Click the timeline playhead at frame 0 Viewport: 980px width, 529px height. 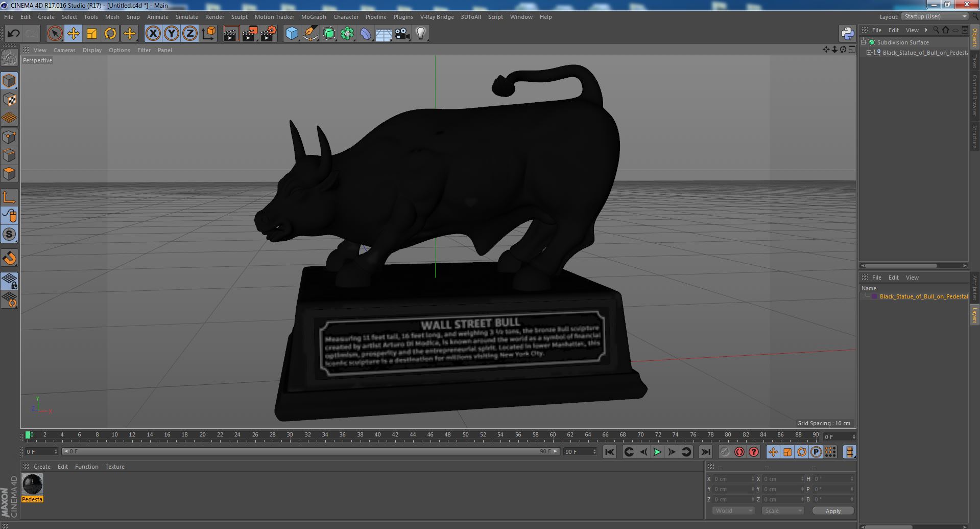point(28,435)
